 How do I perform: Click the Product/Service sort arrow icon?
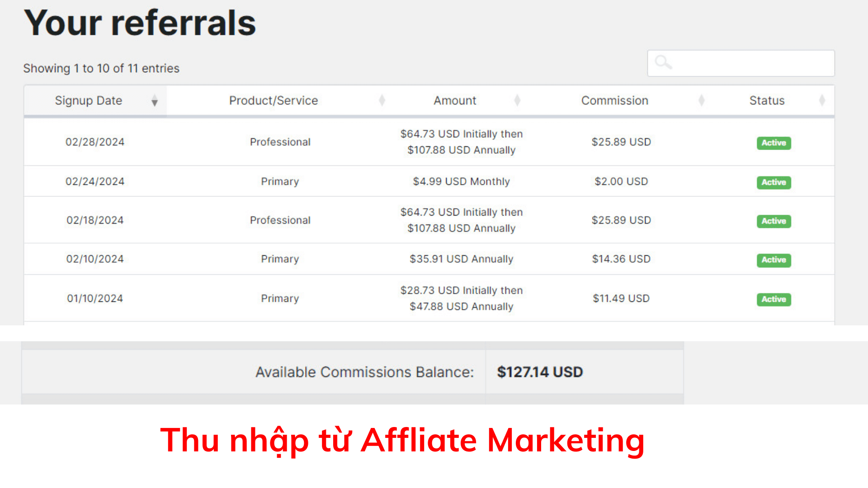[382, 100]
